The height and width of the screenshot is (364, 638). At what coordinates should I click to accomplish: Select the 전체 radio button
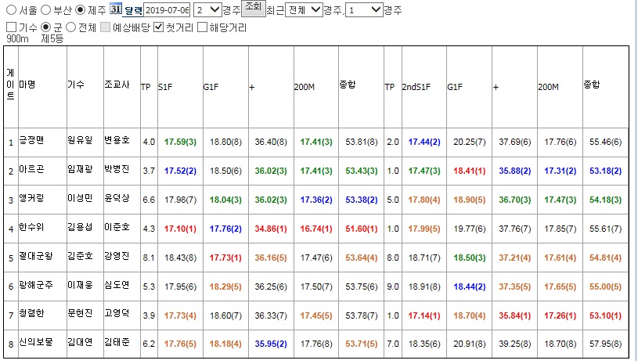70,27
